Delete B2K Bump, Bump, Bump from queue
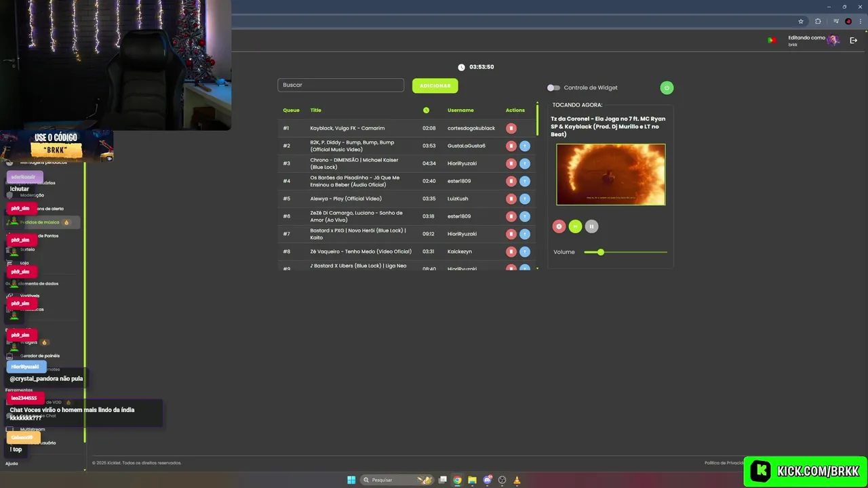Viewport: 868px width, 488px height. click(x=511, y=146)
